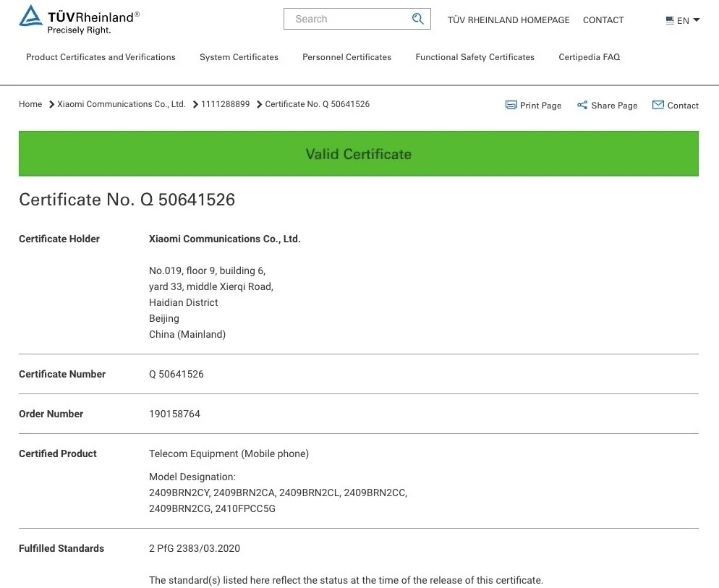Open the EN language dropdown arrow

[x=697, y=20]
